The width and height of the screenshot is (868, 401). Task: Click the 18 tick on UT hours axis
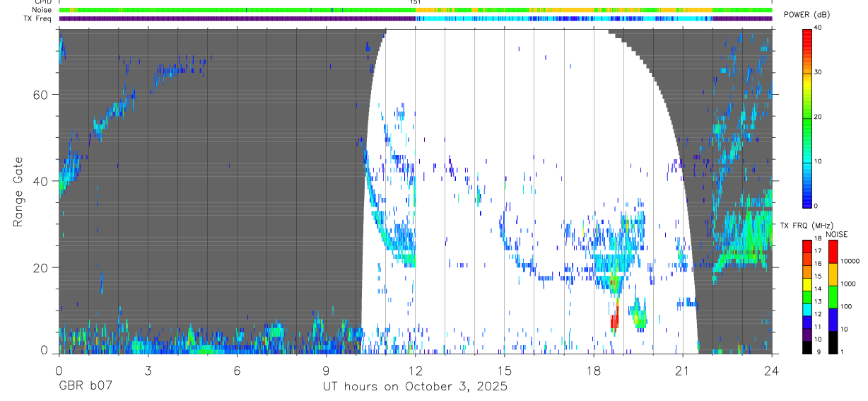click(593, 370)
